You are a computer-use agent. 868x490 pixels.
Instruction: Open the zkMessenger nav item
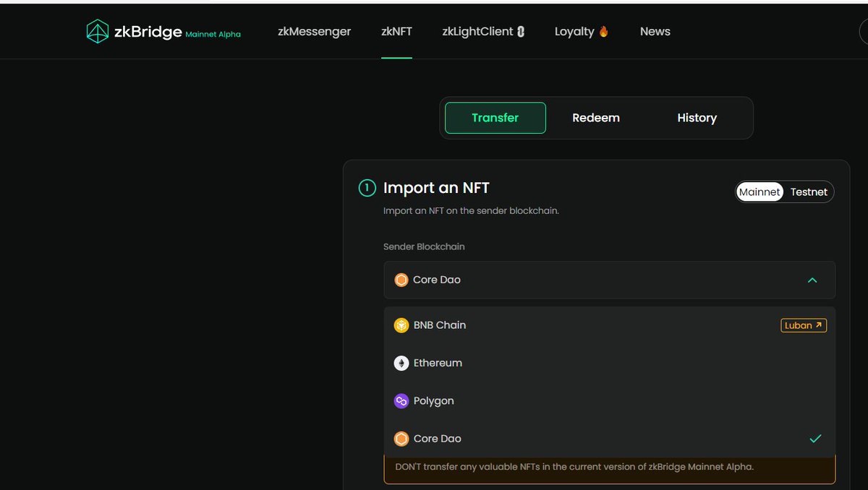[x=314, y=31]
